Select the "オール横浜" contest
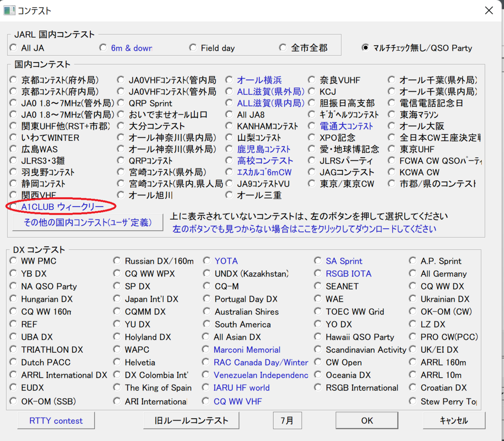The height and width of the screenshot is (441, 504). [x=229, y=80]
